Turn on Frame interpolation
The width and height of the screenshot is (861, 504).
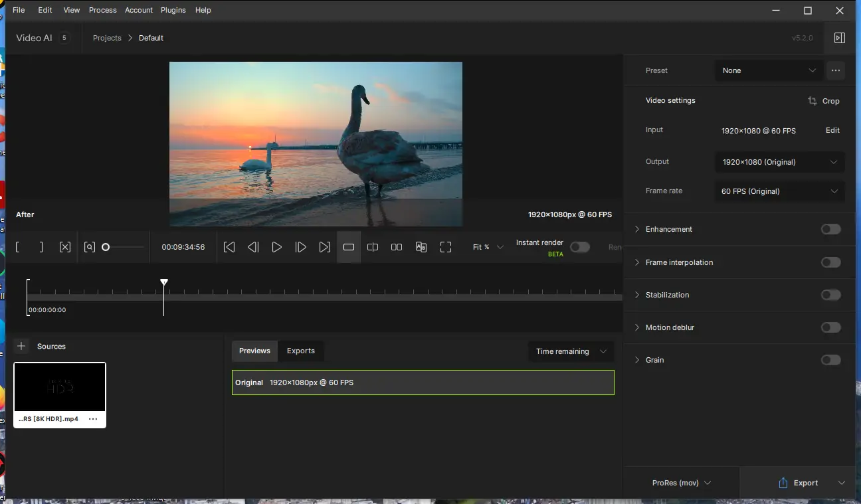point(830,262)
